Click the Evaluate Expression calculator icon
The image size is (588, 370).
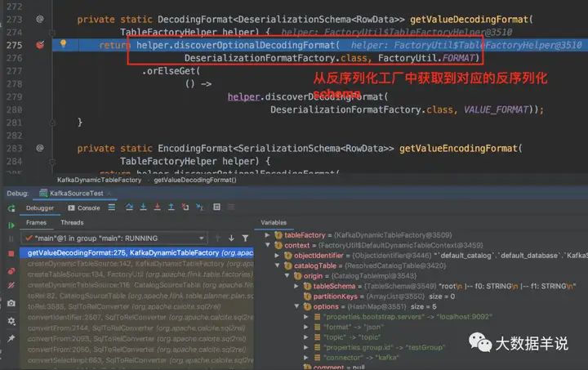tap(216, 207)
